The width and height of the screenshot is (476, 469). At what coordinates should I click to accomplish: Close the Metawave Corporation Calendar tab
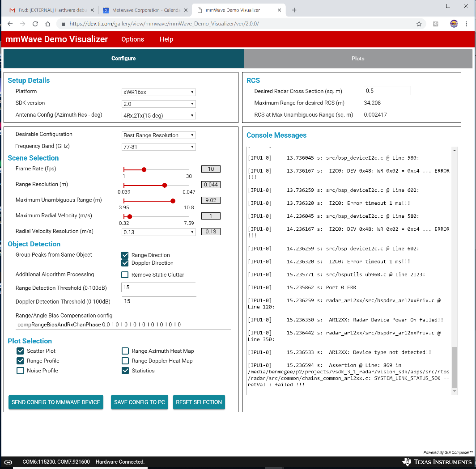coord(186,10)
